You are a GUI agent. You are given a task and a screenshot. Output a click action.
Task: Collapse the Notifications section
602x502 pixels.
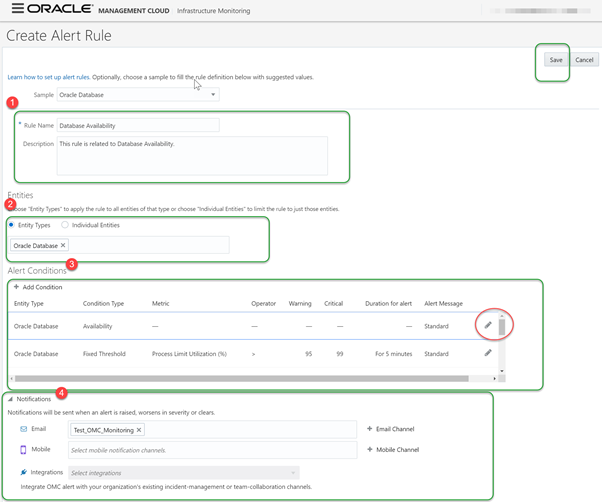tap(10, 399)
